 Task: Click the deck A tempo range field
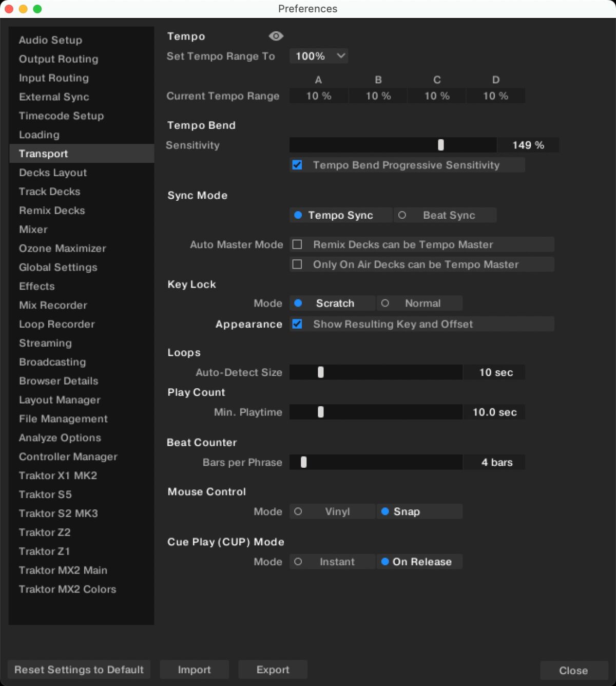point(318,96)
